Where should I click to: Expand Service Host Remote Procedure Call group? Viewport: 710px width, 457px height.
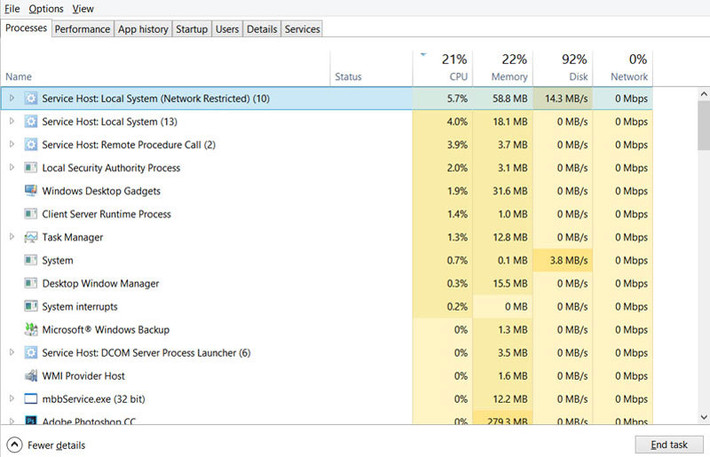click(12, 144)
